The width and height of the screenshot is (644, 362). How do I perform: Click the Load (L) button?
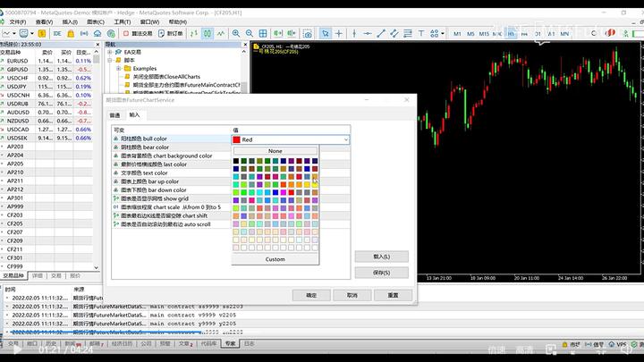coord(380,256)
